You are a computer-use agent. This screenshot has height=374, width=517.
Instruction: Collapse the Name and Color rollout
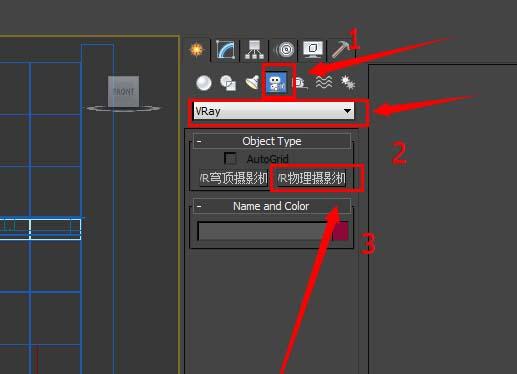(x=272, y=206)
